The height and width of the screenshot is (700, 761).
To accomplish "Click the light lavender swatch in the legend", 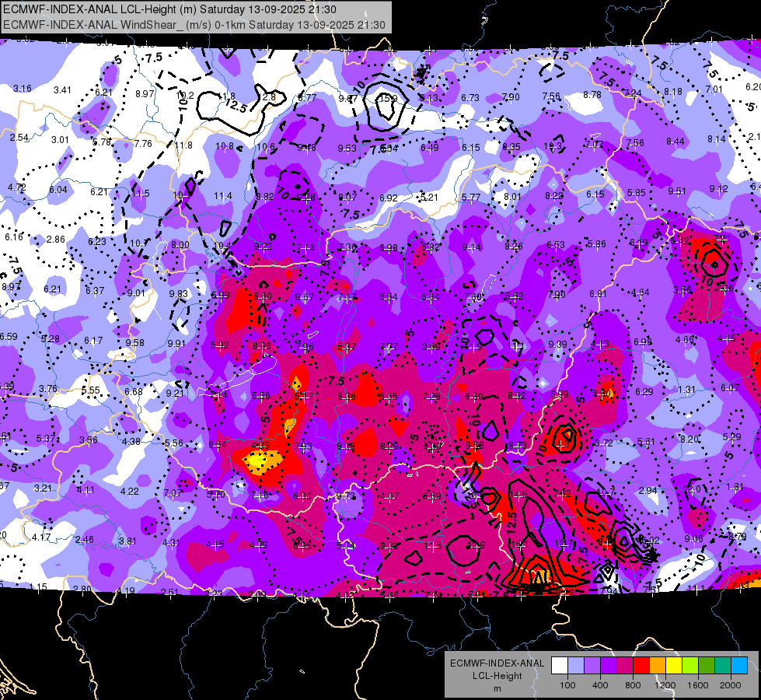I will (576, 666).
